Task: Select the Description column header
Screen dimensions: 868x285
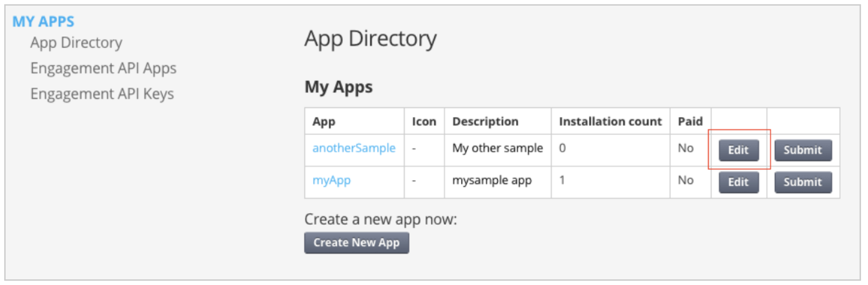Action: (x=485, y=122)
